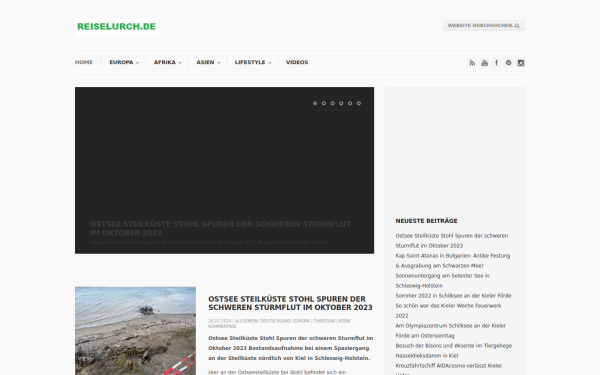Open sidebar post Ostsee Steilküste Stohl Spuren

tap(452, 241)
